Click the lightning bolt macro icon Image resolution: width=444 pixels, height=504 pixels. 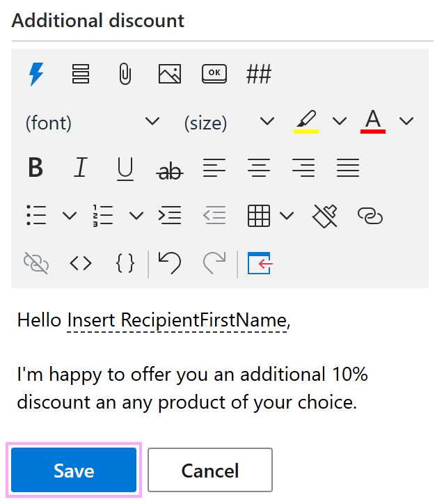pos(35,74)
